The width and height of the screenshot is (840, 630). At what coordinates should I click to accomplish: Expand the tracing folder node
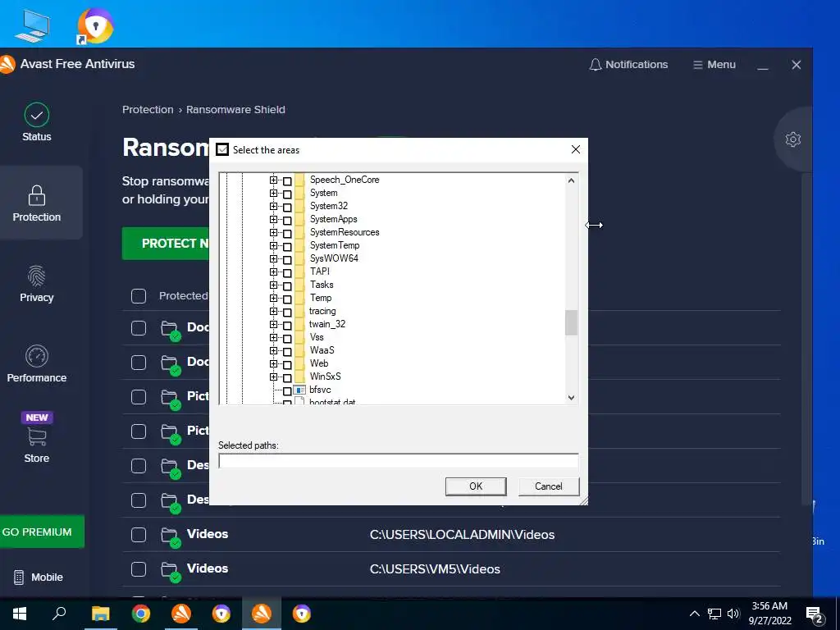[x=274, y=311]
